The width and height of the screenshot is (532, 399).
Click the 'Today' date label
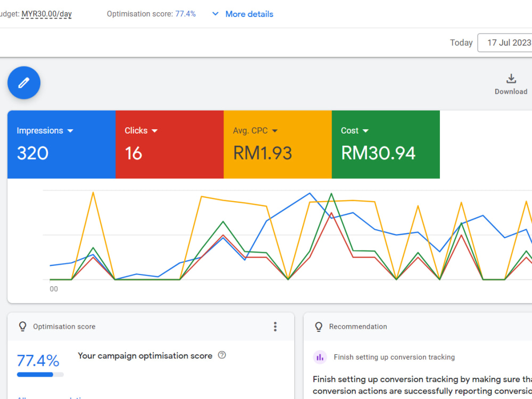pos(461,43)
